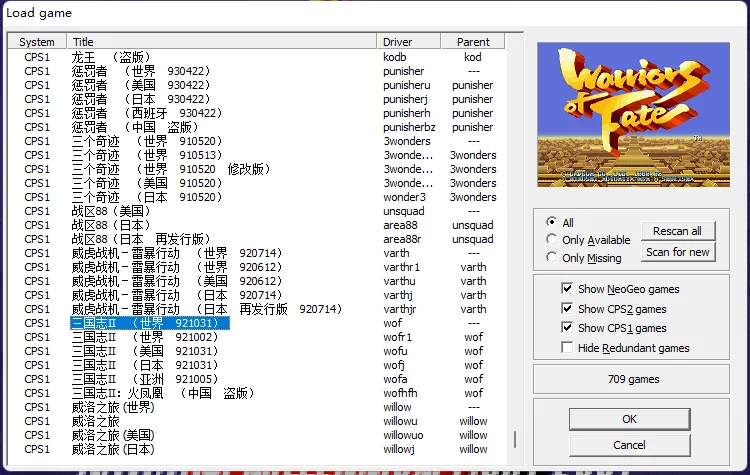
Task: Select the punisherbz bootleg row
Action: (256, 127)
